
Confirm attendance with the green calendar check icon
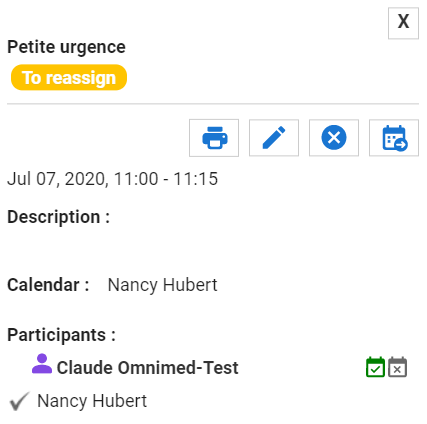click(375, 367)
